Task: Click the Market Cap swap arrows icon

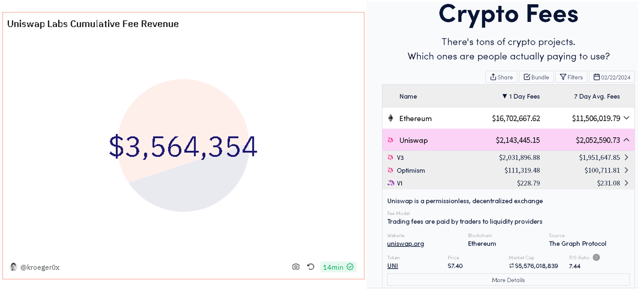Action: pos(512,266)
